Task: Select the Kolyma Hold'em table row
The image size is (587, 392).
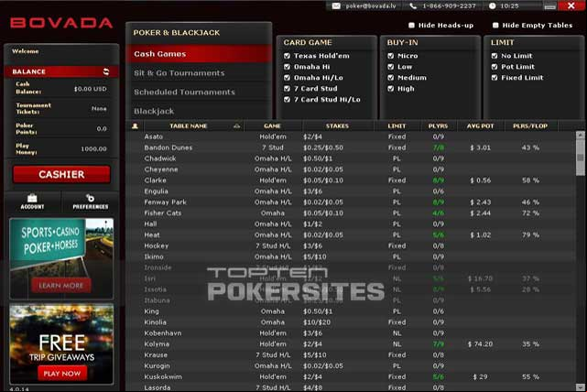Action: (x=351, y=344)
